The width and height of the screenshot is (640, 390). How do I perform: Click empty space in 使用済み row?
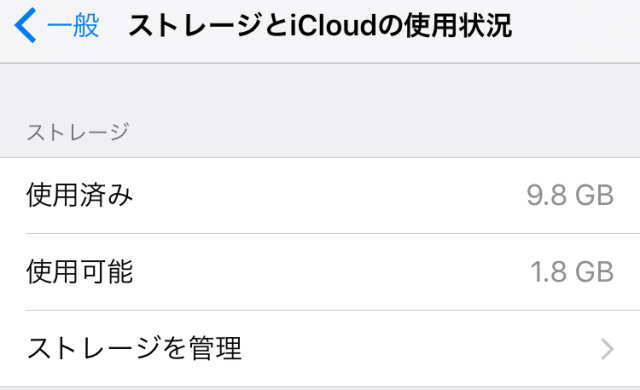point(327,195)
